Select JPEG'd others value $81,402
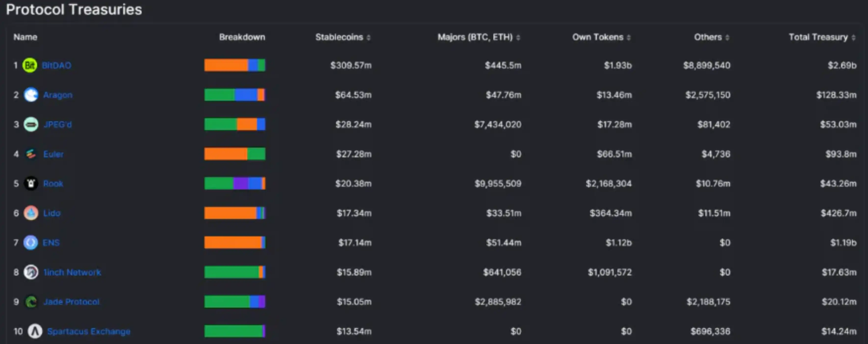The width and height of the screenshot is (868, 344). coord(714,124)
